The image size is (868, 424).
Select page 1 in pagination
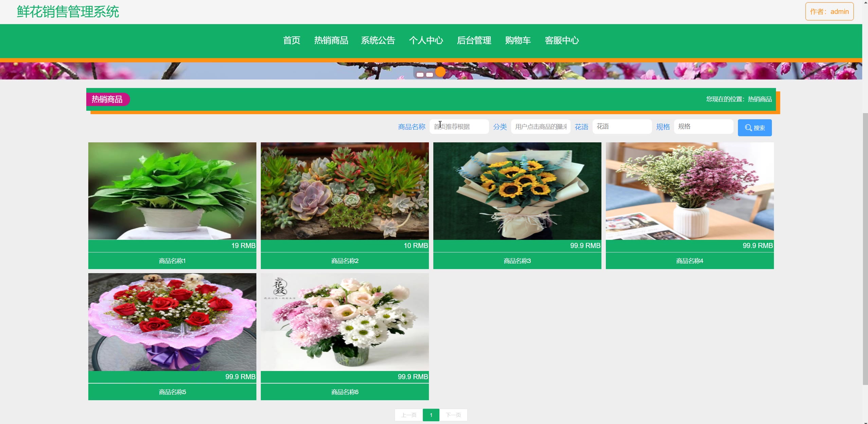click(431, 415)
